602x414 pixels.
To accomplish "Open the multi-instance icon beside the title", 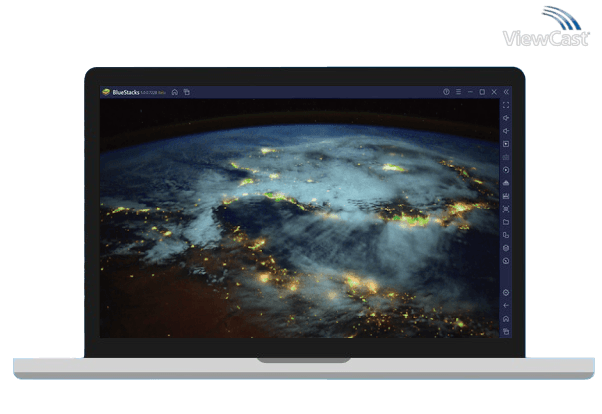I will [x=187, y=92].
